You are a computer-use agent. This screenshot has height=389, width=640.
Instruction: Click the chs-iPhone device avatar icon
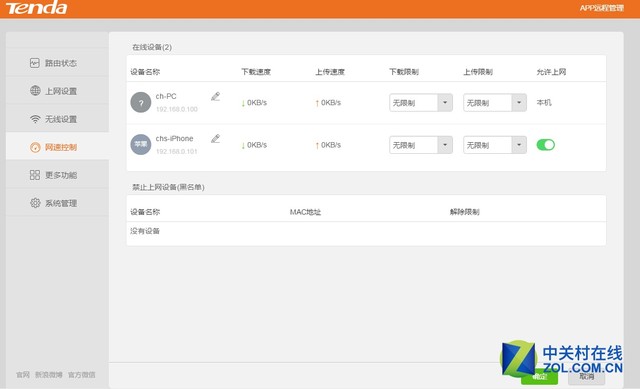click(x=141, y=144)
